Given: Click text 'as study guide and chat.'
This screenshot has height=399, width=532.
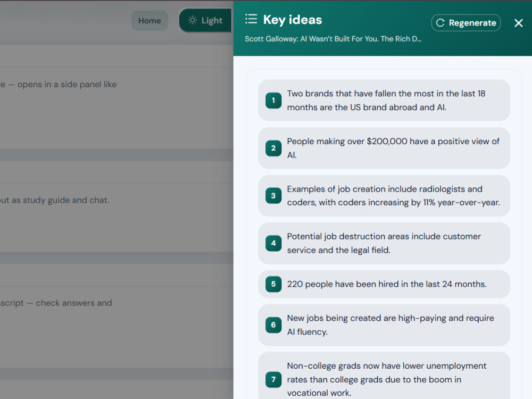Looking at the screenshot, I should (x=61, y=200).
